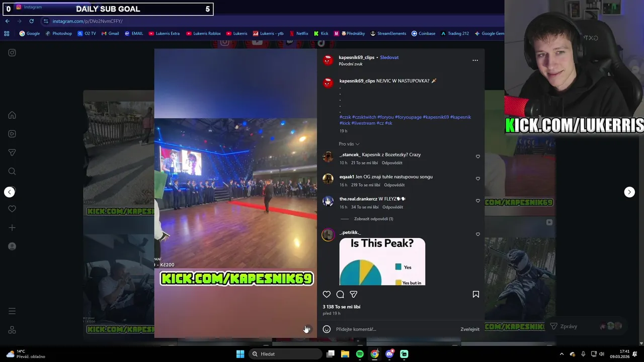The width and height of the screenshot is (644, 362).
Task: Follow kapesnik69_clips via Sledovat
Action: 389,57
